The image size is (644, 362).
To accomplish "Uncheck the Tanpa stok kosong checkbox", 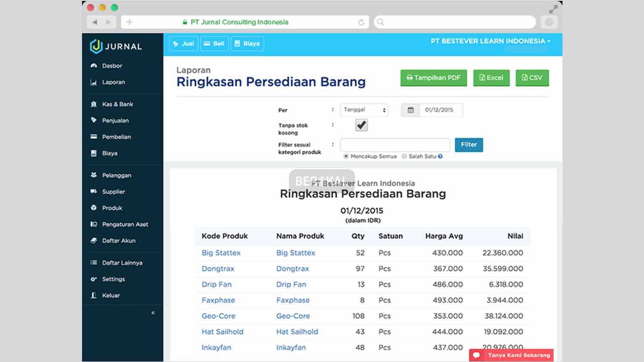I will pos(362,125).
